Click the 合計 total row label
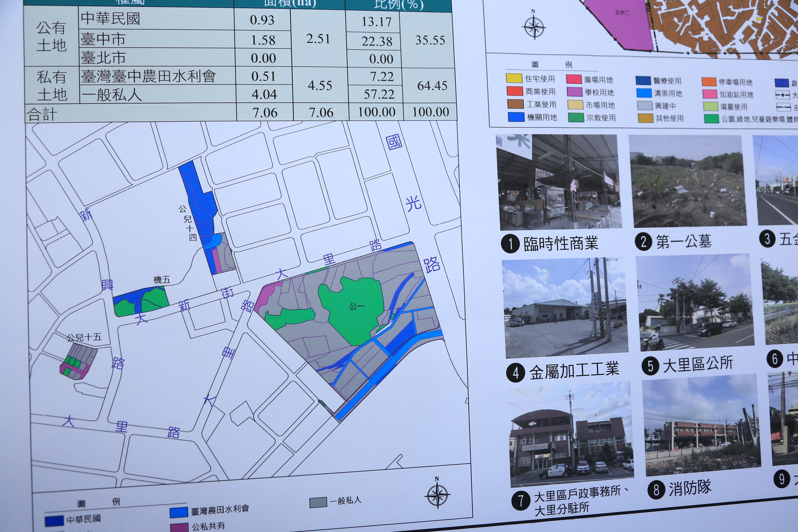The height and width of the screenshot is (532, 798). pos(42,114)
